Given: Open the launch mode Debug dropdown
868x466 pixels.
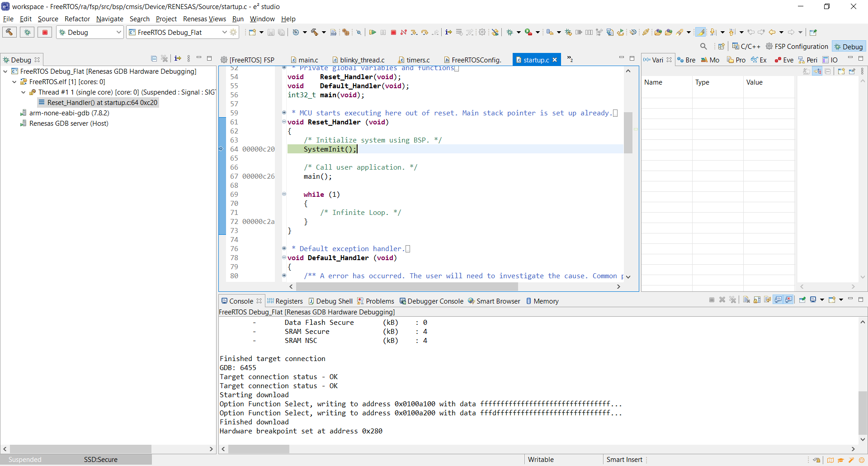Looking at the screenshot, I should click(90, 32).
